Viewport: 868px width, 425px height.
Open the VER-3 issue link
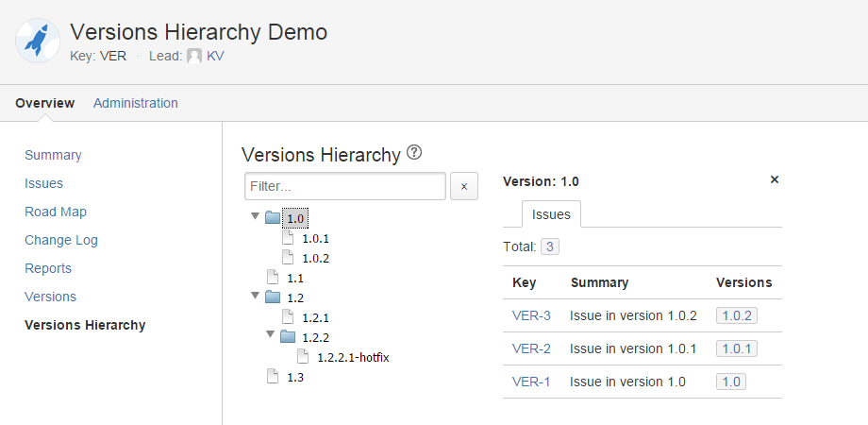(531, 315)
